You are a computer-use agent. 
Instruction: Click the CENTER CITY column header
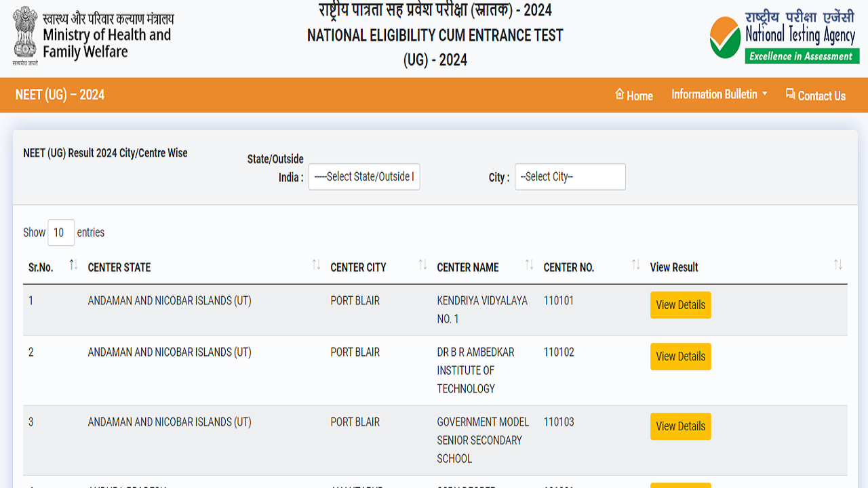tap(358, 267)
